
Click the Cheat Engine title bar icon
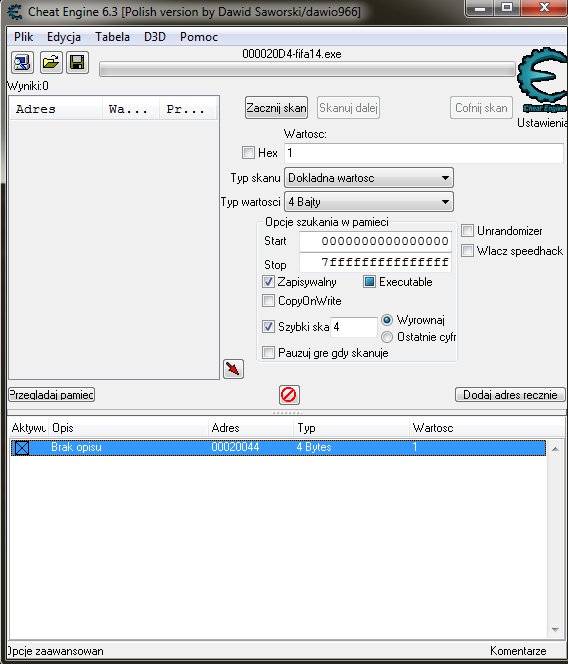coord(15,11)
